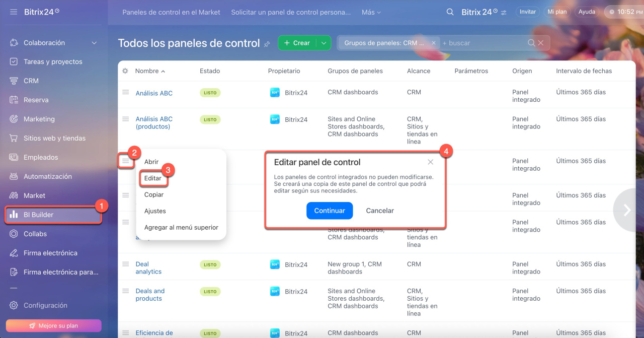This screenshot has width=644, height=338.
Task: Click Cancelar in the dialog
Action: point(380,211)
